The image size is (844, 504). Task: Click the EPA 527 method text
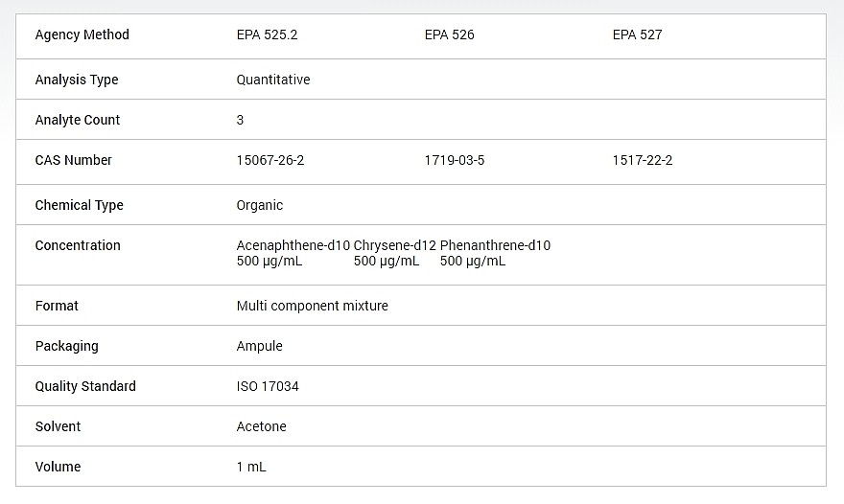(x=637, y=35)
